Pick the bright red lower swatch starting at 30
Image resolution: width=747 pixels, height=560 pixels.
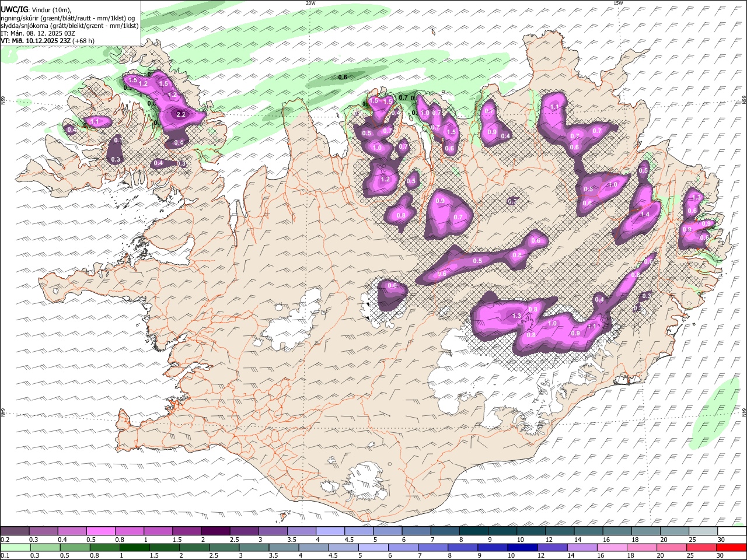[x=732, y=547]
